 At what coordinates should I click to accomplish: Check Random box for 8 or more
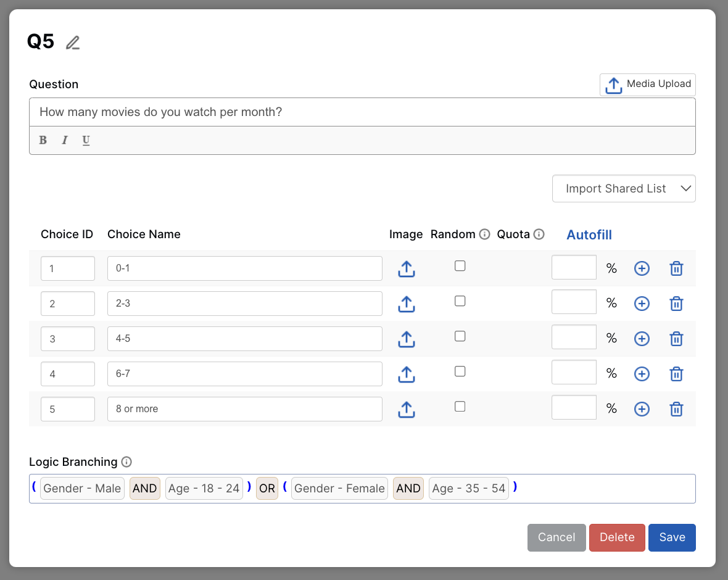coord(460,407)
